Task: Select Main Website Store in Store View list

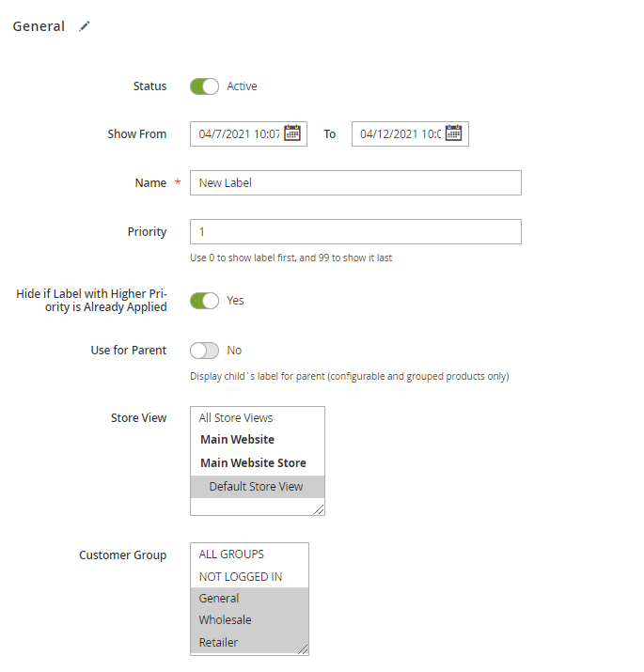Action: [258, 462]
